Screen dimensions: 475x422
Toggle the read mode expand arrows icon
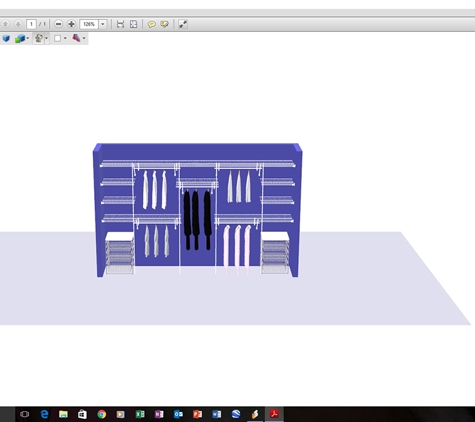coord(183,24)
